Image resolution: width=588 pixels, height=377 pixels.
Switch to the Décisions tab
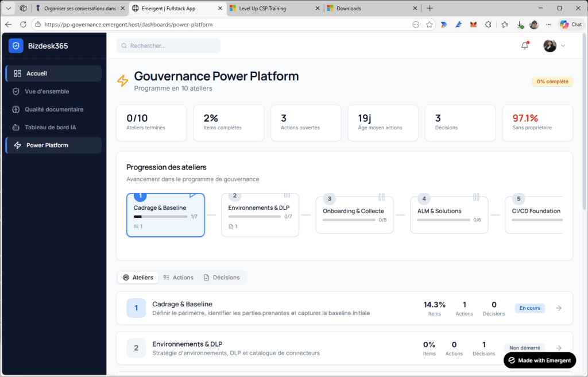[222, 278]
